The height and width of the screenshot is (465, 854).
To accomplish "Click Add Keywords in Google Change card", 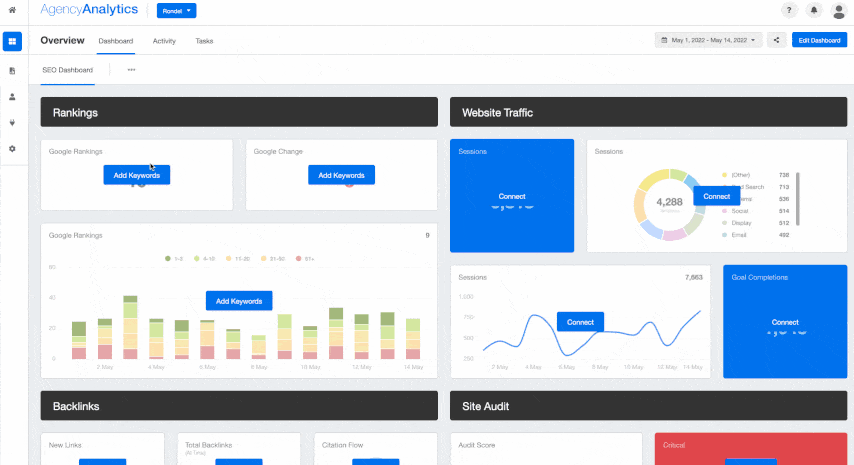I will (x=341, y=175).
